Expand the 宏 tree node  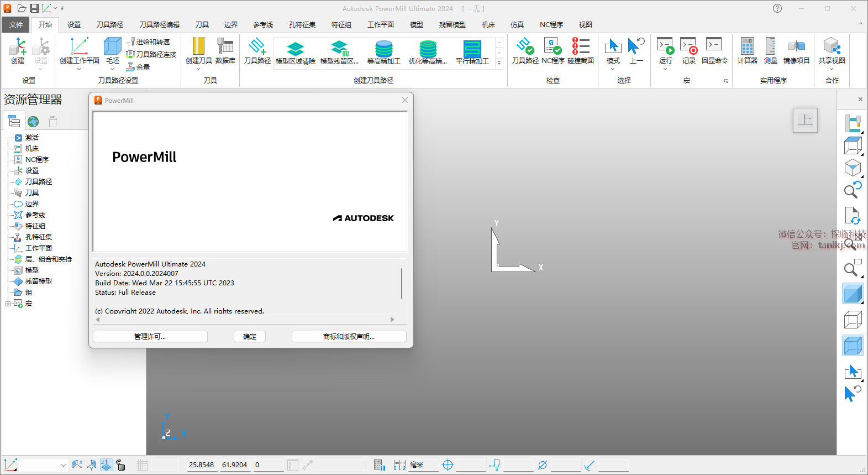(8, 304)
